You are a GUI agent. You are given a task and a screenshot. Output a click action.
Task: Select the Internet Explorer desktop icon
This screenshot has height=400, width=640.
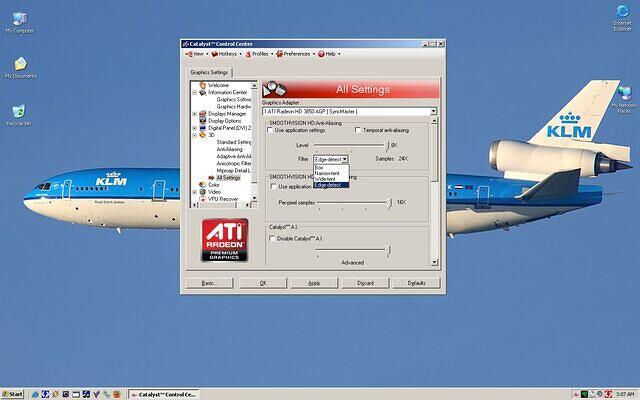point(622,18)
